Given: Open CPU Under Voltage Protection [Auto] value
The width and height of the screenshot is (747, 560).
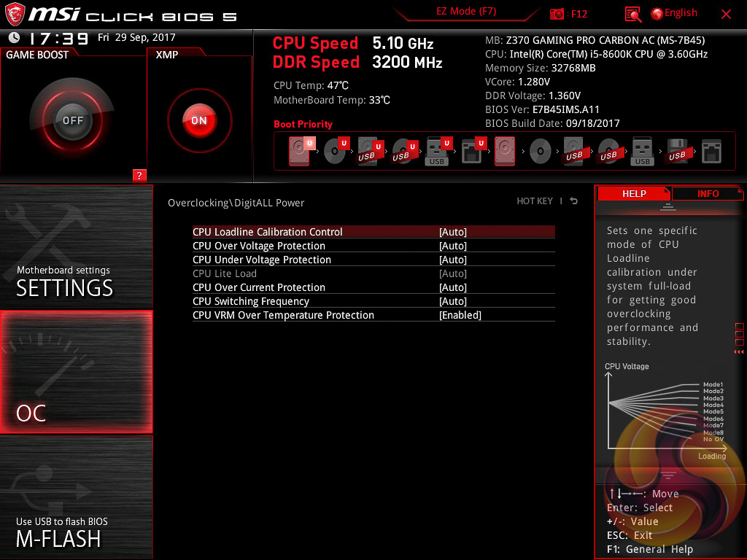Looking at the screenshot, I should click(452, 260).
